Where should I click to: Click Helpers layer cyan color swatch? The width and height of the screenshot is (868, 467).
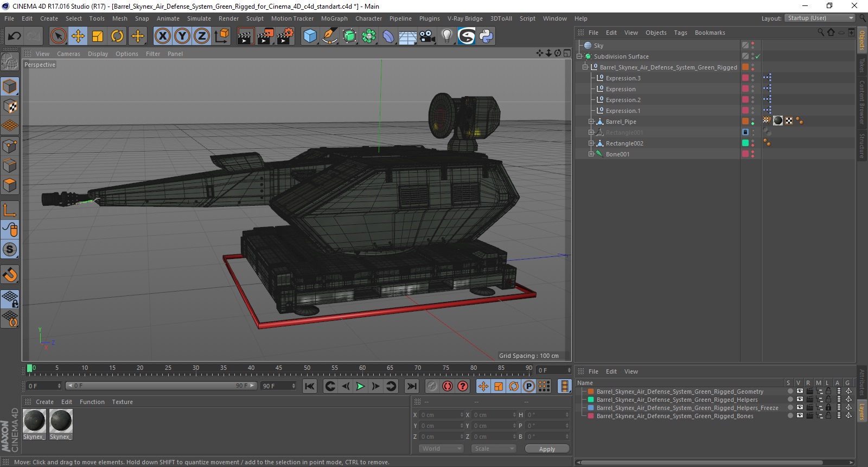coord(591,400)
